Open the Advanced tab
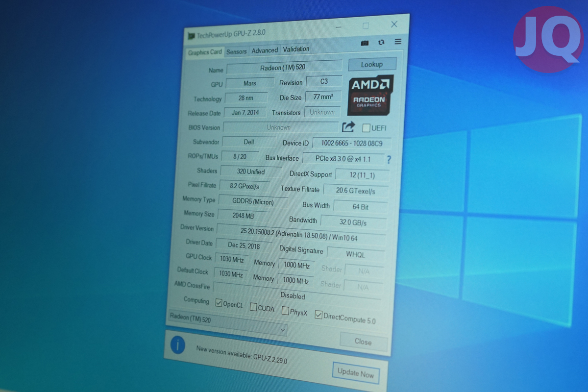 click(265, 50)
